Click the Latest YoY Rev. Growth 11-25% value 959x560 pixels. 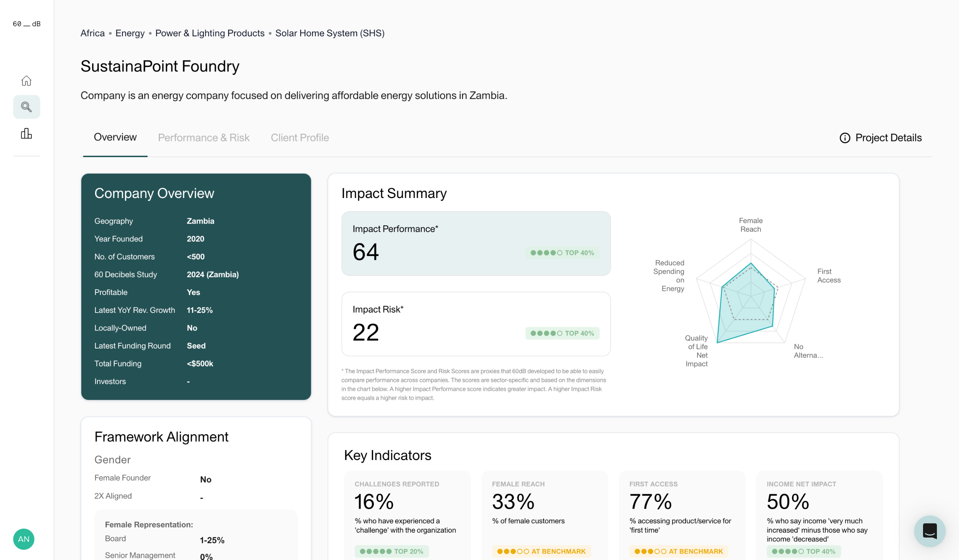(199, 310)
